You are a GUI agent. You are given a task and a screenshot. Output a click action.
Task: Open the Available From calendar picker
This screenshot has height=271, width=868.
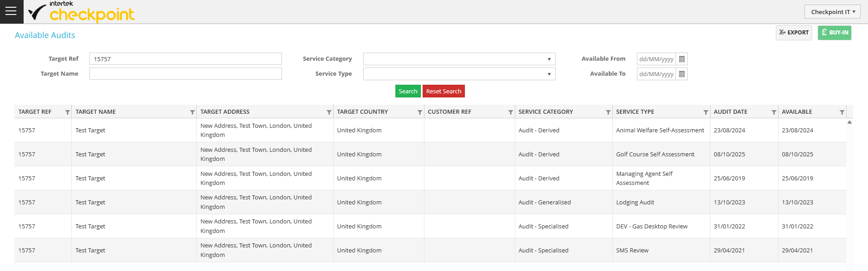(x=681, y=59)
